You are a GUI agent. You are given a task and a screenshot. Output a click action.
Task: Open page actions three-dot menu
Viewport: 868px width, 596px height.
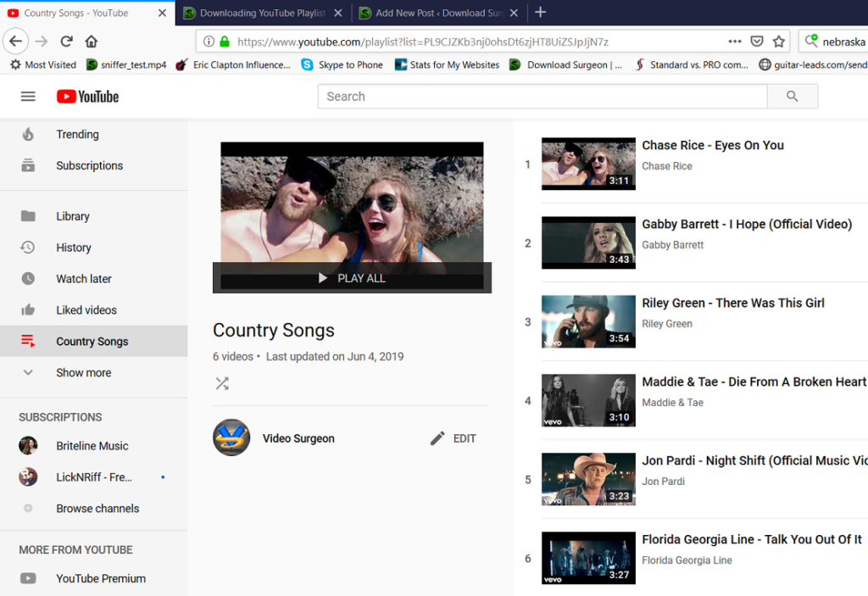(x=735, y=42)
